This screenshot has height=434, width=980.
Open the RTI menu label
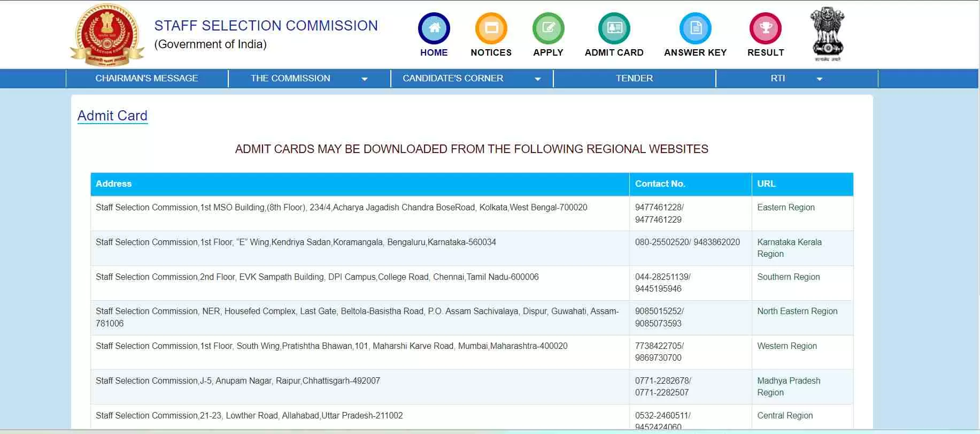click(778, 78)
